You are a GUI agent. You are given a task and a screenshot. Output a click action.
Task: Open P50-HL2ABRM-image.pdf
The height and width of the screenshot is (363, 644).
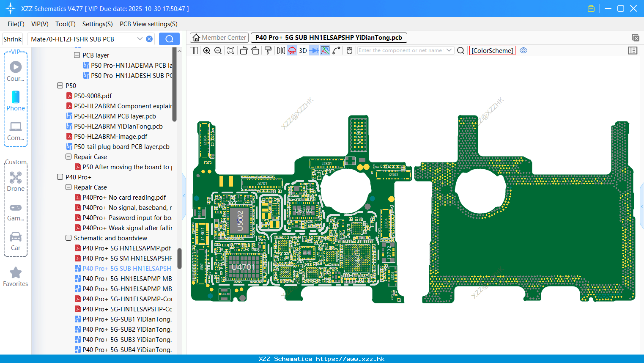pos(107,136)
